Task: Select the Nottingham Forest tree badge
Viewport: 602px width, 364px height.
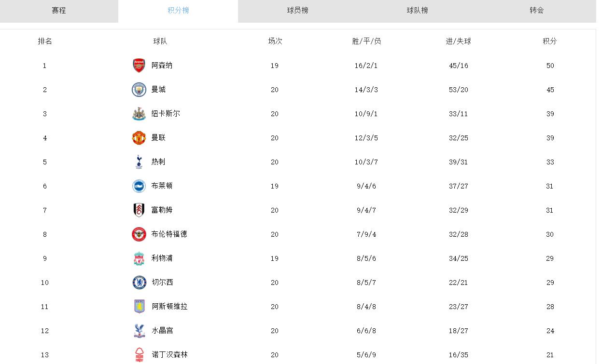Action: pyautogui.click(x=139, y=354)
